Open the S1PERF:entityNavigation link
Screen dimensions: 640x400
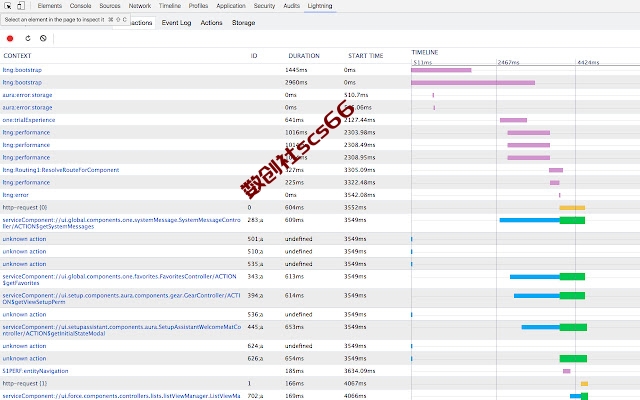[x=36, y=371]
